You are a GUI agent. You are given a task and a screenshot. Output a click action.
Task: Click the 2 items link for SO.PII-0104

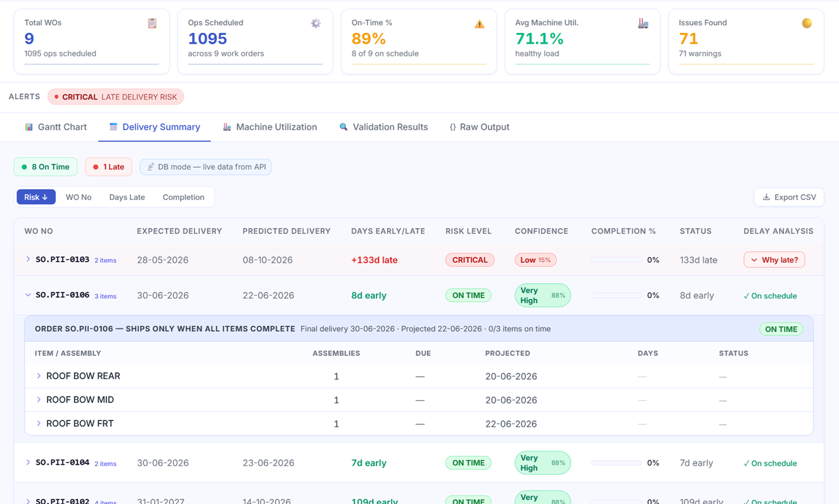tap(105, 463)
